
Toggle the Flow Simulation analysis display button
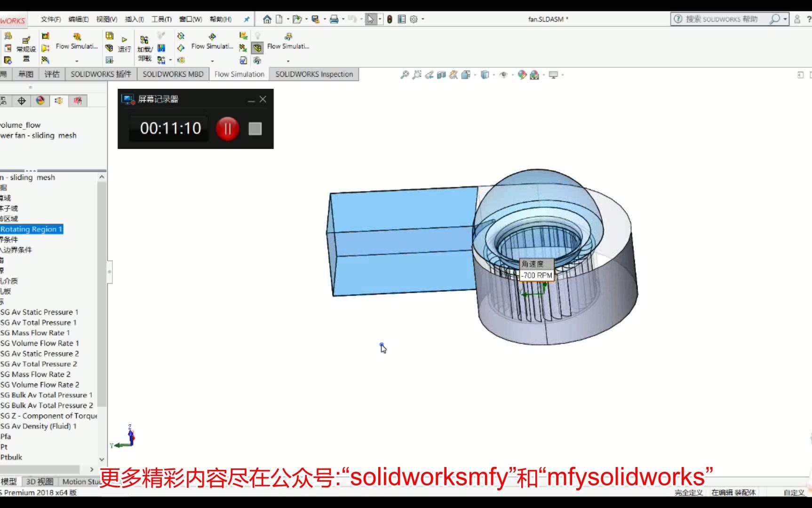pos(257,47)
